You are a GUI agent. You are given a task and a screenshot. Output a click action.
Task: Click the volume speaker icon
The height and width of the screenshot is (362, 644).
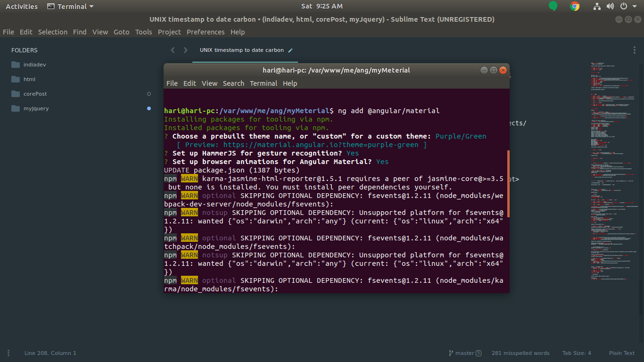point(610,6)
